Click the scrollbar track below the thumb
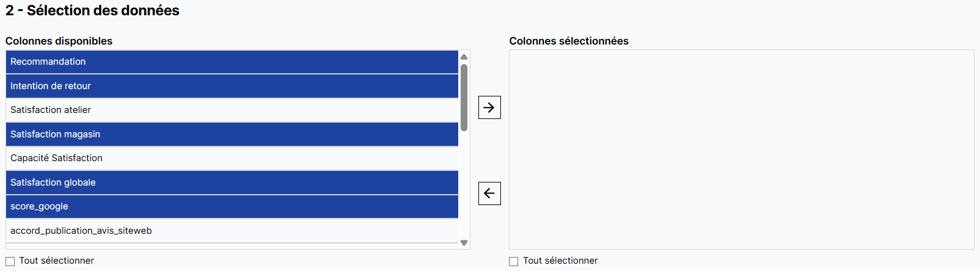Screen dimensions: 980x271 (x=464, y=183)
